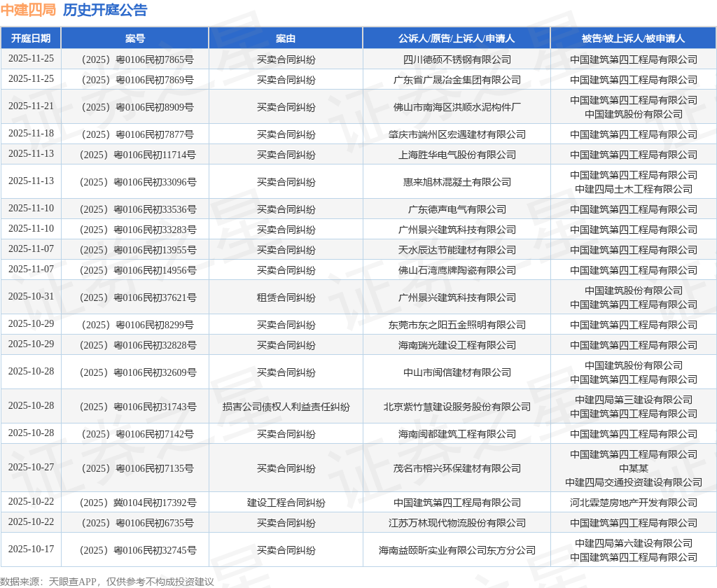Click the 中建四局 title text
The width and height of the screenshot is (717, 588).
pyautogui.click(x=28, y=10)
